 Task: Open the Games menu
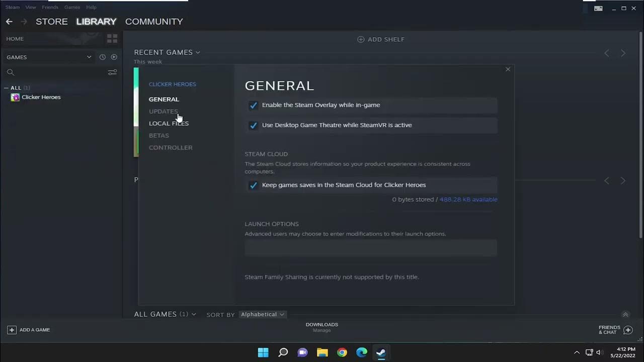point(72,8)
